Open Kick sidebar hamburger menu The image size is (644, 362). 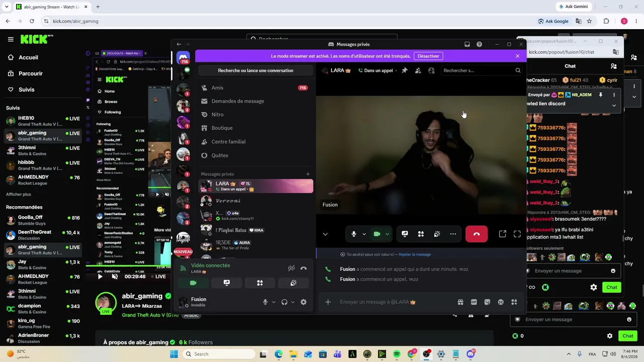pyautogui.click(x=11, y=39)
